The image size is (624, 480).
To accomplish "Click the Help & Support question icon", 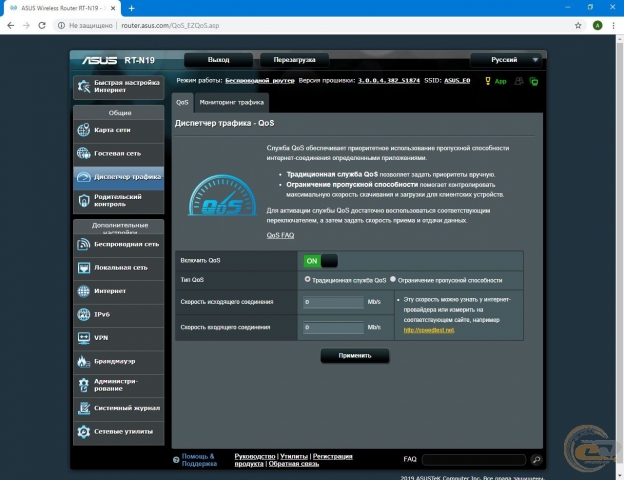I will pos(176,460).
